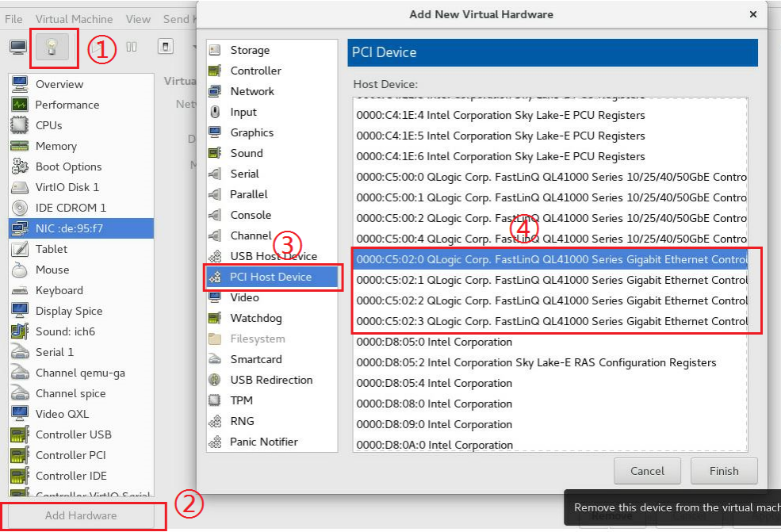Select host device 0000:C5:02:3 QLogic Gigabit
Image resolution: width=781 pixels, height=532 pixels.
(x=550, y=321)
